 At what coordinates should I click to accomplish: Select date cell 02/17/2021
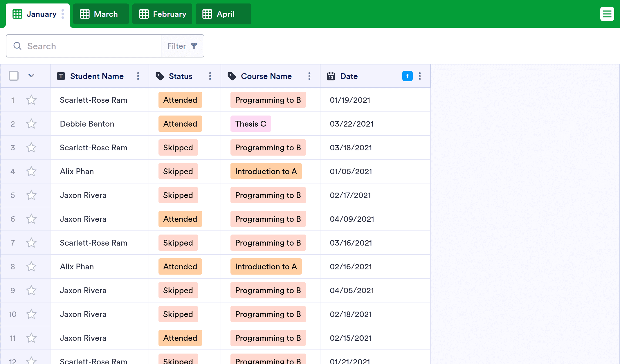[x=375, y=195]
